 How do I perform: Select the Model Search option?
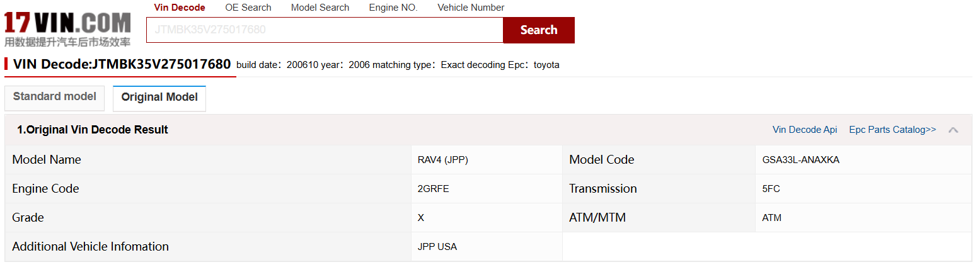pyautogui.click(x=320, y=8)
